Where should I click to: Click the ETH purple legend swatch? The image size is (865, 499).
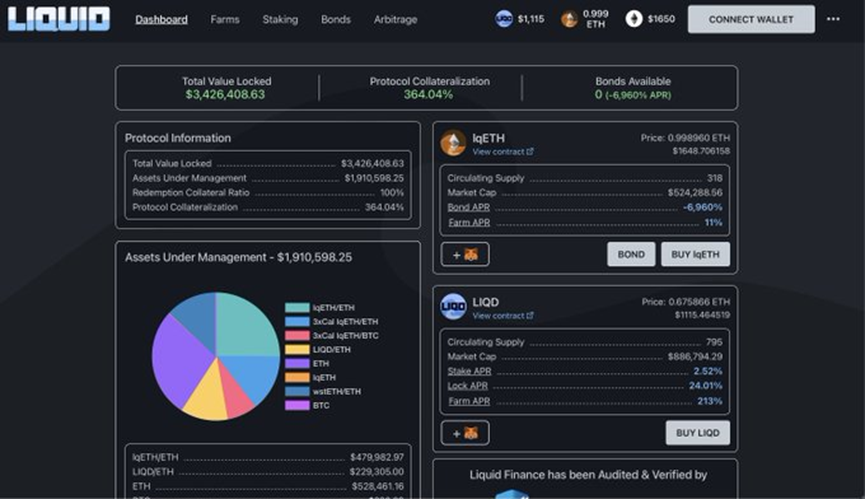coord(297,363)
